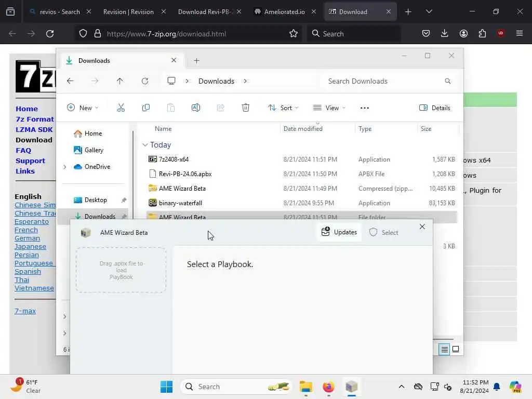This screenshot has height=399, width=532.
Task: Click the Share icon in Explorer toolbar
Action: (x=220, y=108)
